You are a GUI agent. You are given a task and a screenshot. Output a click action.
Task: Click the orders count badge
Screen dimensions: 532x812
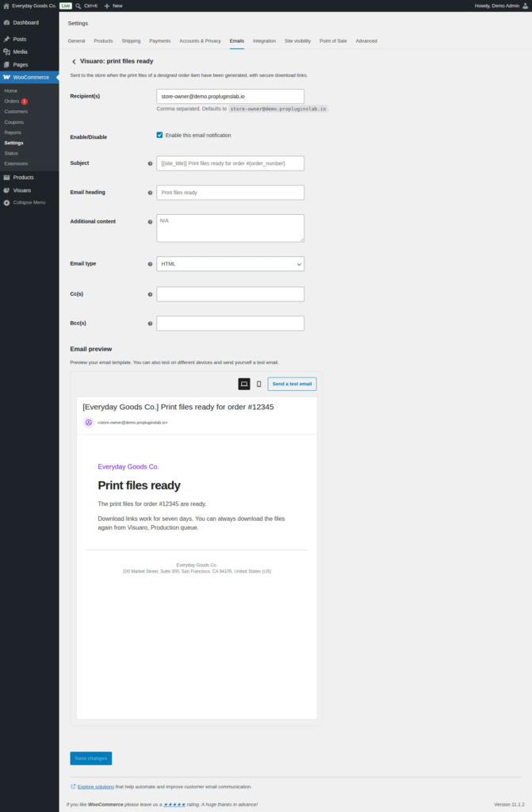tap(25, 101)
